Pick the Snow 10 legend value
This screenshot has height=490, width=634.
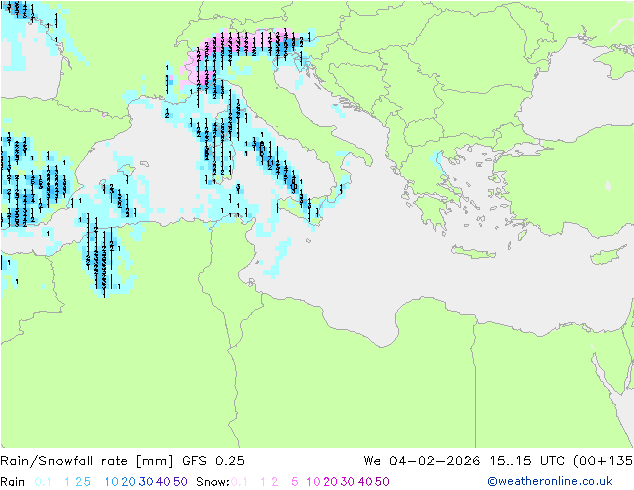coord(313,482)
